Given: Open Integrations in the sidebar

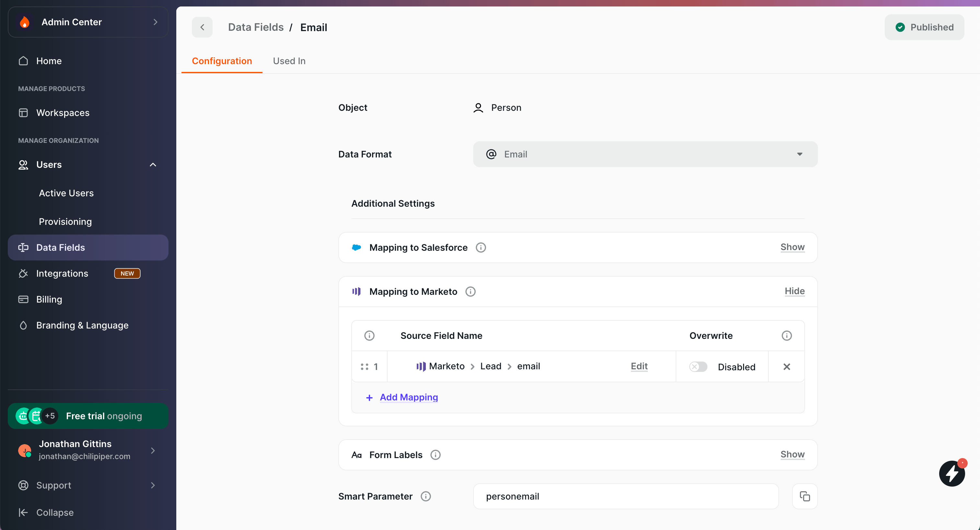Looking at the screenshot, I should point(62,273).
